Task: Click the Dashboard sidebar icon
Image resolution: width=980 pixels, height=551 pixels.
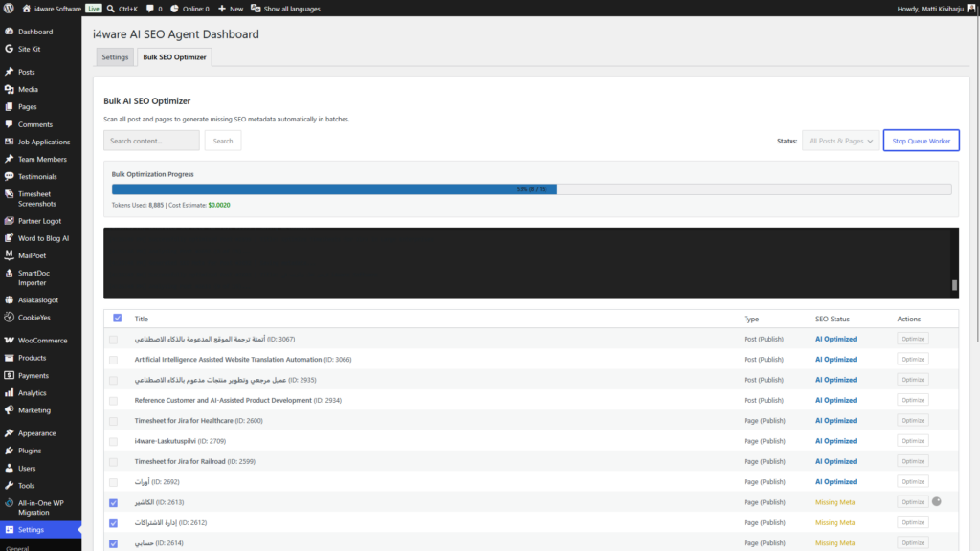Action: coord(9,32)
